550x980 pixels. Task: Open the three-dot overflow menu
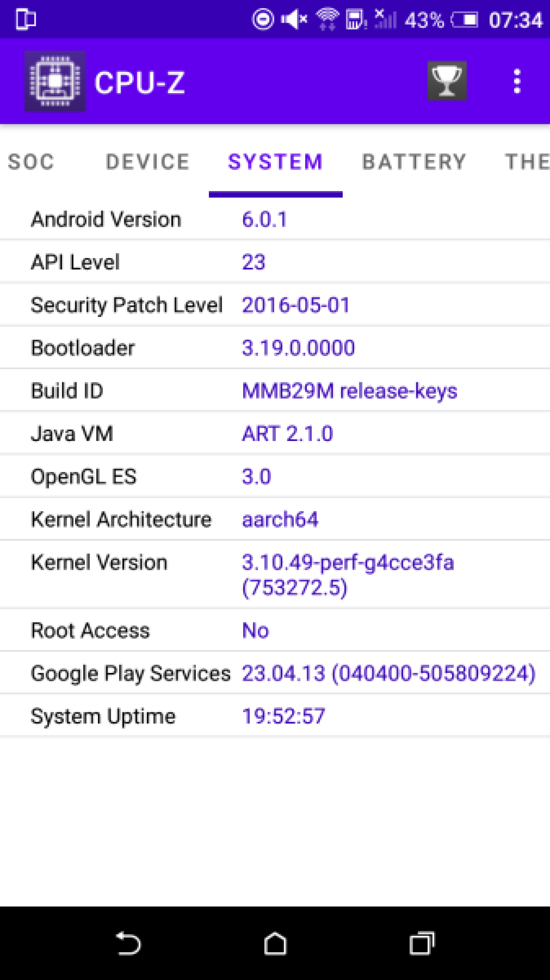tap(516, 81)
